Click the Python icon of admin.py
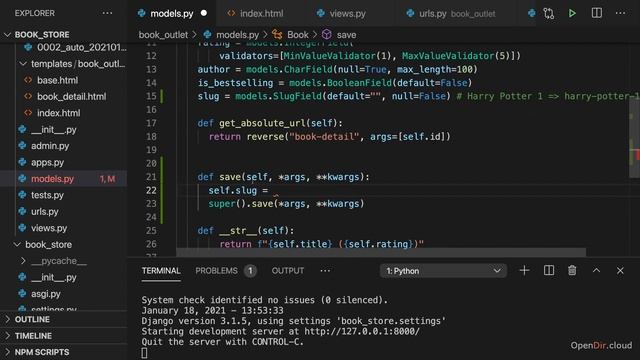 (22, 146)
